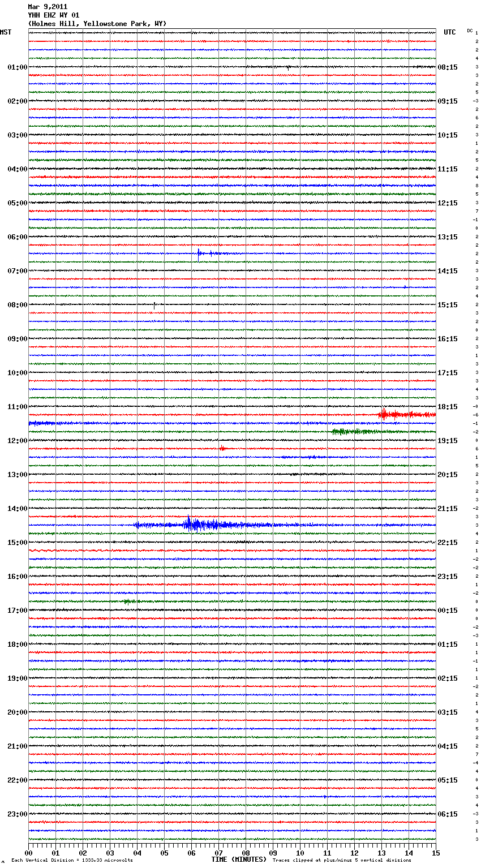Click the red seismic burst after 11:00
The height and width of the screenshot is (868, 481).
tap(406, 414)
